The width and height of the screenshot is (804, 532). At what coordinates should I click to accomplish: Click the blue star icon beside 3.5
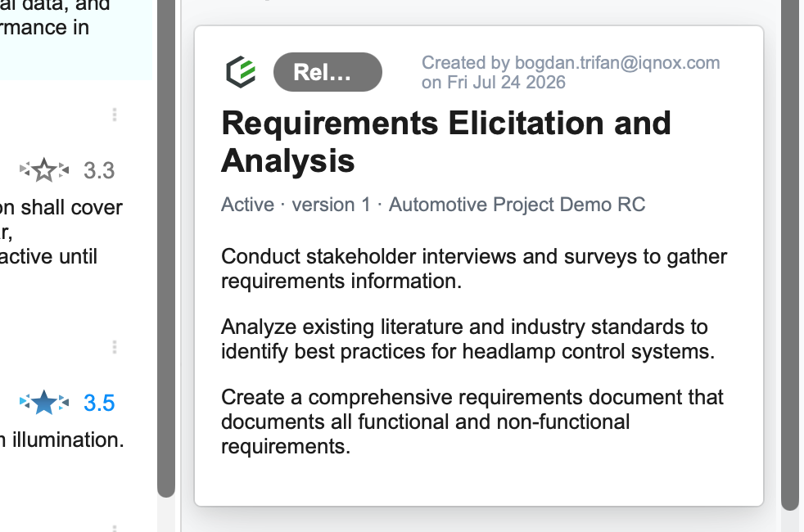[44, 403]
